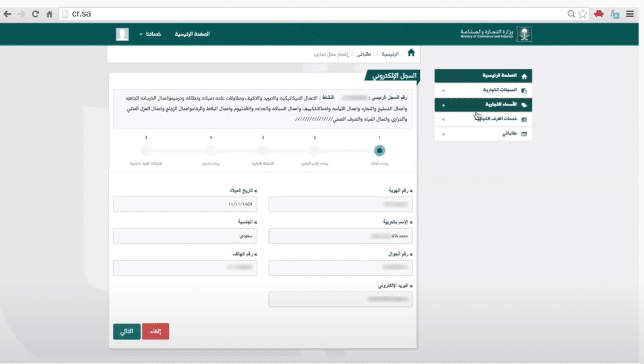Image resolution: width=644 pixels, height=364 pixels.
Task: Click the طلباتي calendar icon in sidebar
Action: pos(524,134)
